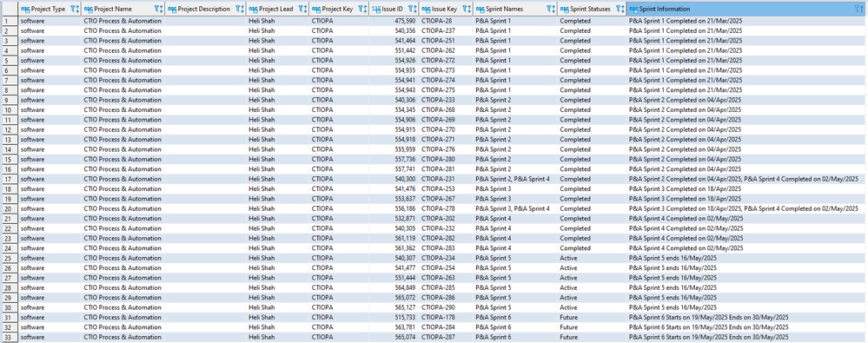Click Issue Key cell CTIOPA-285
868x343 pixels.
pyautogui.click(x=447, y=287)
